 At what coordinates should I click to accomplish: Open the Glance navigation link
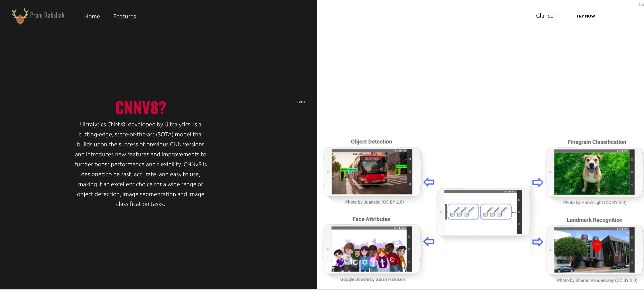click(545, 16)
